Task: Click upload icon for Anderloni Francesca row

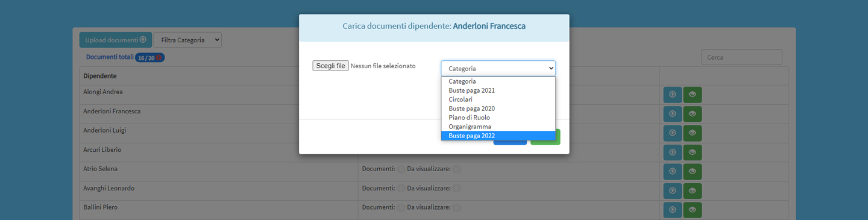Action: pyautogui.click(x=673, y=114)
